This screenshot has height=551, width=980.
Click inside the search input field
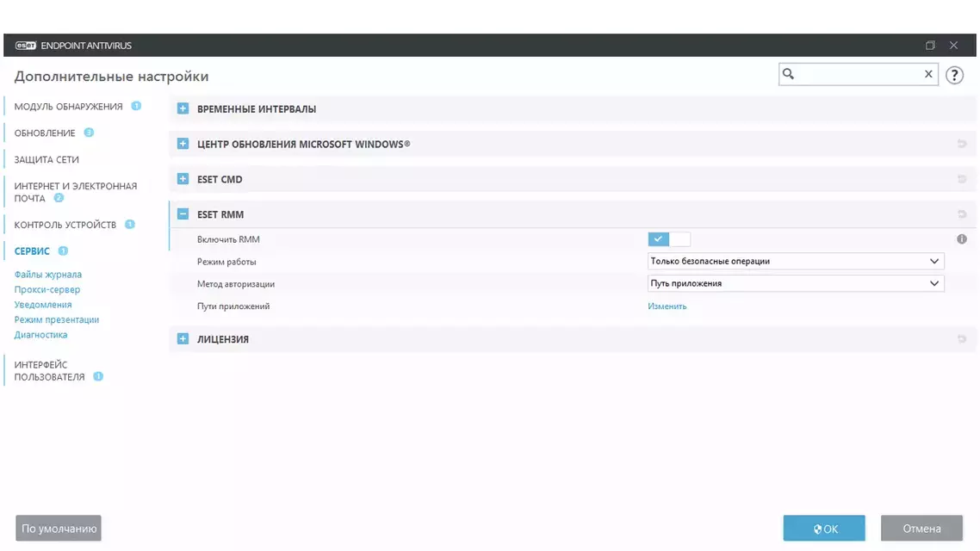pos(858,74)
